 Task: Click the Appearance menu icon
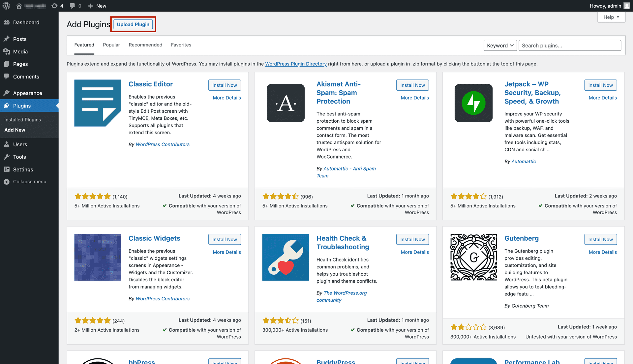pyautogui.click(x=7, y=93)
